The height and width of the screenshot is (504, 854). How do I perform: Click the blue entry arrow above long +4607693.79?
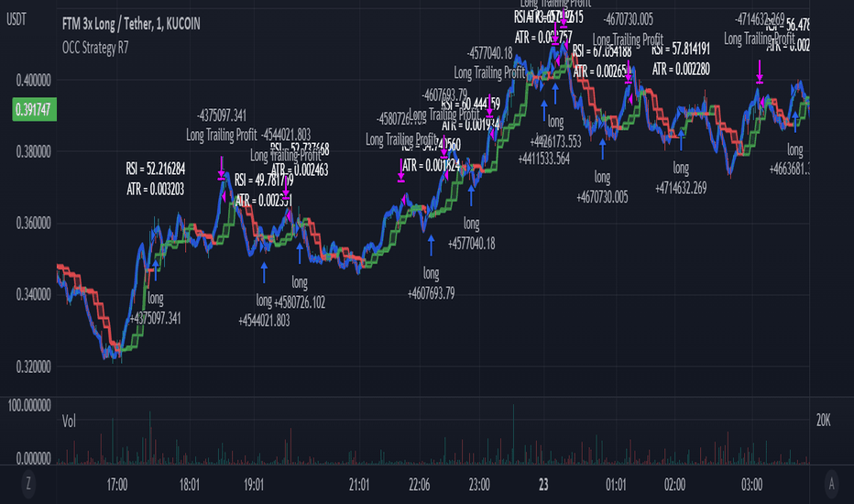431,246
